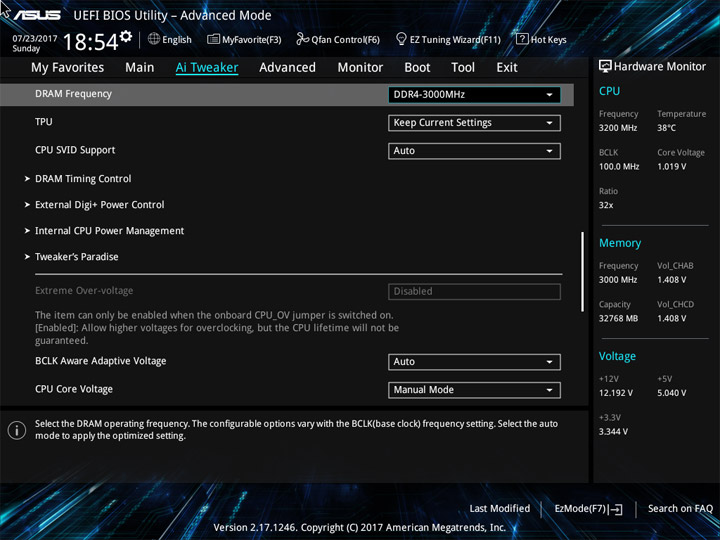Viewport: 720px width, 540px height.
Task: Open the Tool tab
Action: click(x=463, y=68)
